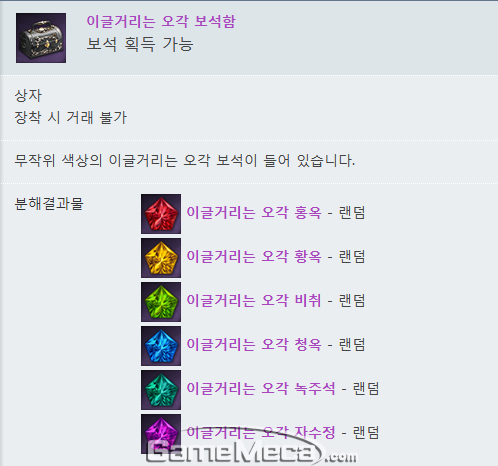The image size is (498, 466).
Task: Click the yellow pentagonal topaz gem icon
Action: pyautogui.click(x=161, y=258)
